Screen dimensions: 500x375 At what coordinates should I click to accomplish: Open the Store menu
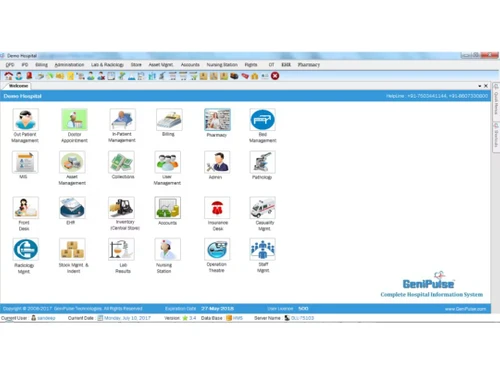(x=136, y=65)
